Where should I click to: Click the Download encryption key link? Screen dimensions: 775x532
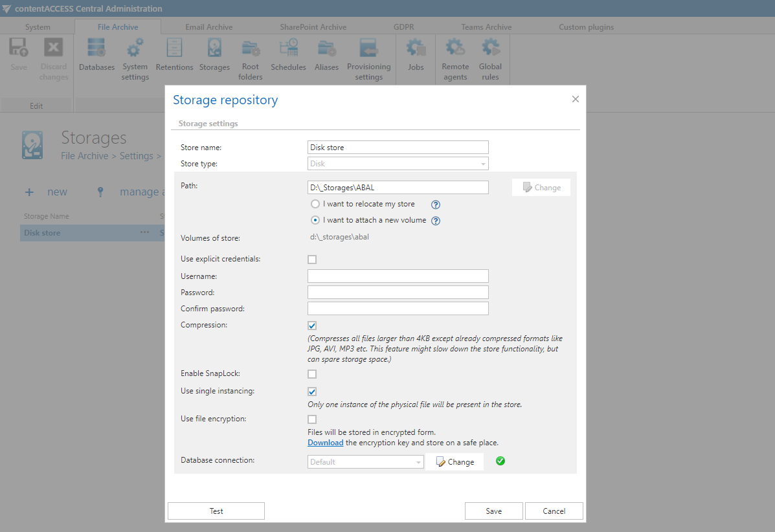click(x=325, y=443)
